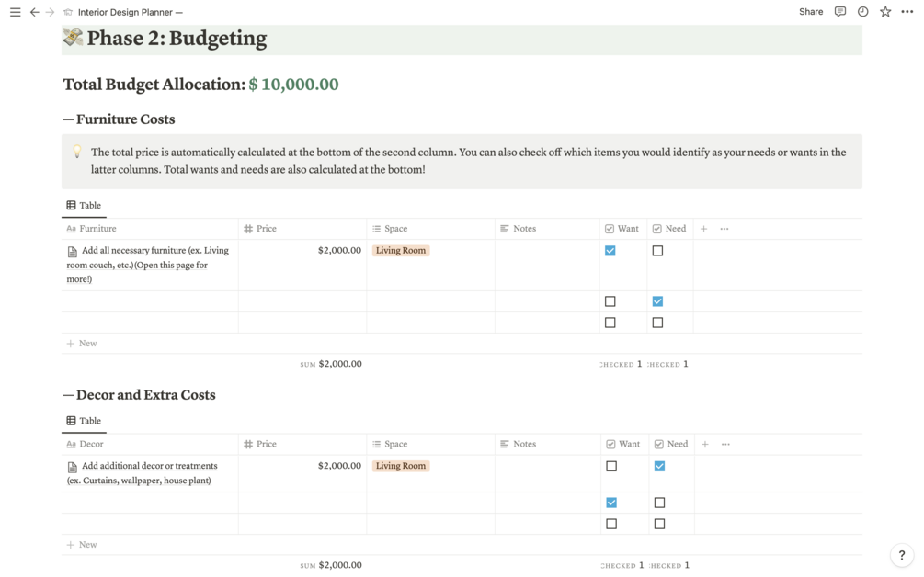The height and width of the screenshot is (577, 924).
Task: Open Decor table column options ellipsis
Action: pos(725,444)
